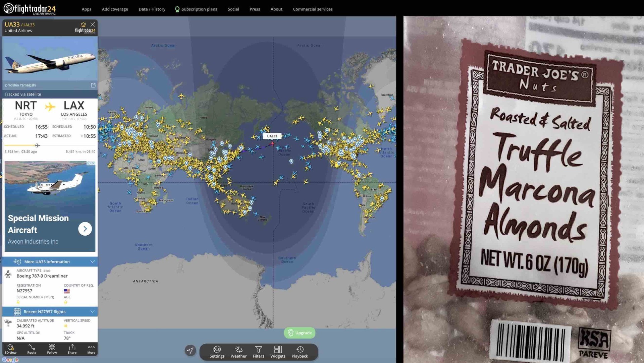Click the aircraft age lock icon
644x363 pixels.
tap(65, 302)
